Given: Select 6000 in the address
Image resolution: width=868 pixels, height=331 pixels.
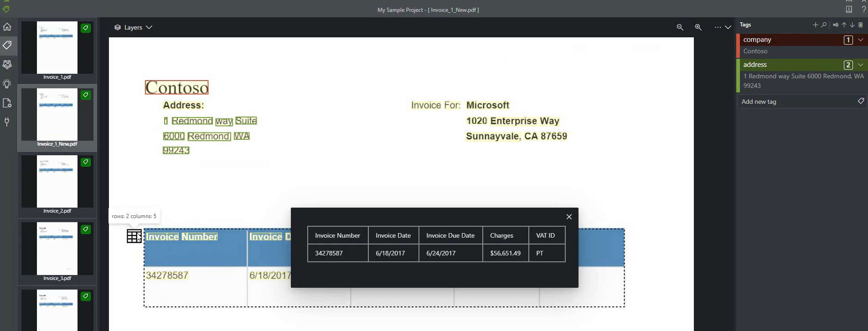Looking at the screenshot, I should click(174, 136).
